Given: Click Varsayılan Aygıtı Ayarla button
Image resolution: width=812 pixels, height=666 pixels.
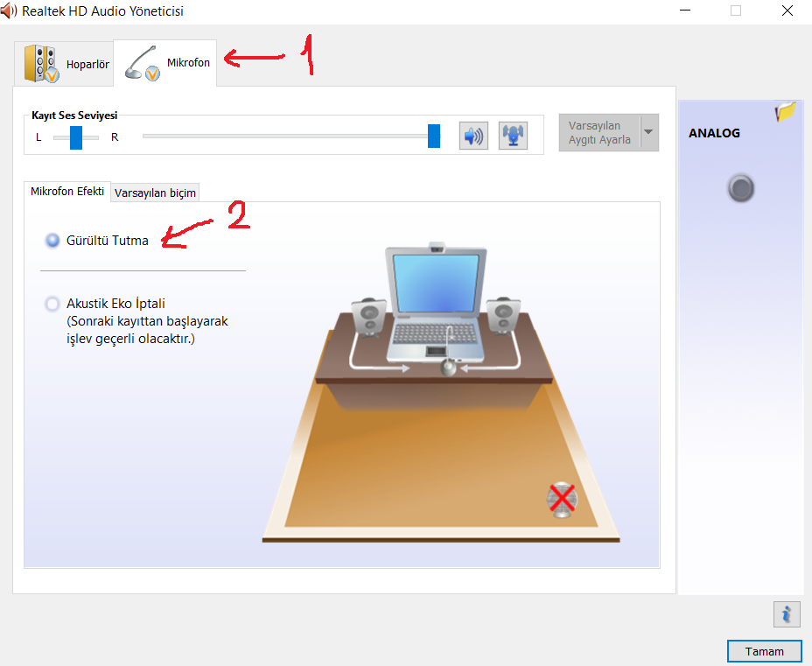Looking at the screenshot, I should (599, 132).
